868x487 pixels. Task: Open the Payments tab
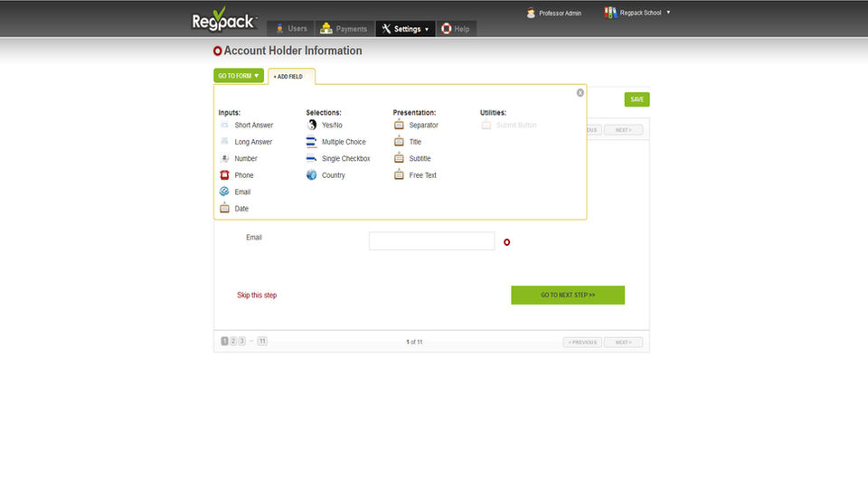pyautogui.click(x=344, y=29)
